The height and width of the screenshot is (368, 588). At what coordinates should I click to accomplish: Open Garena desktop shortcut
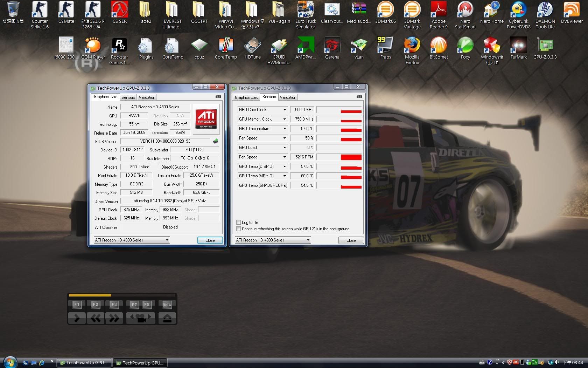[332, 48]
